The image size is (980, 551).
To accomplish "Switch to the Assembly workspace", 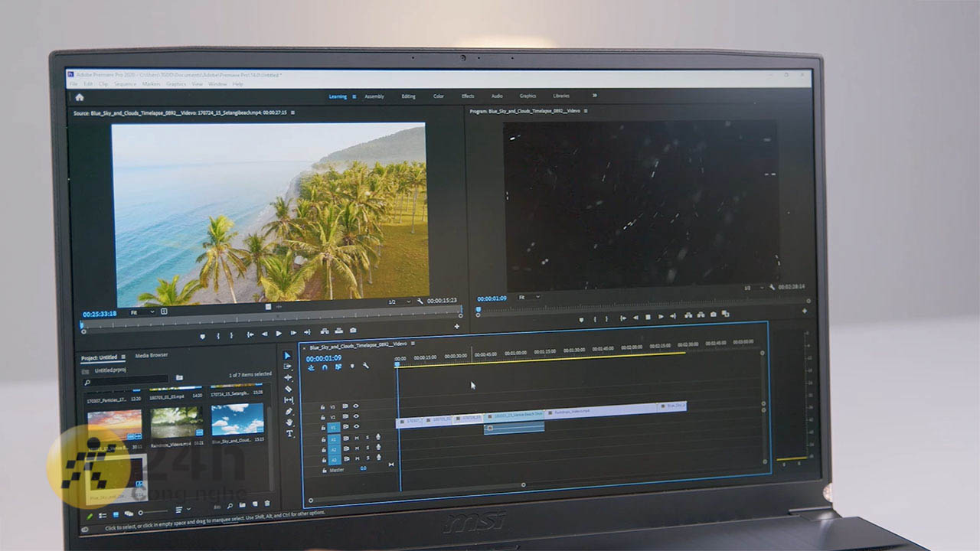I will pos(374,96).
